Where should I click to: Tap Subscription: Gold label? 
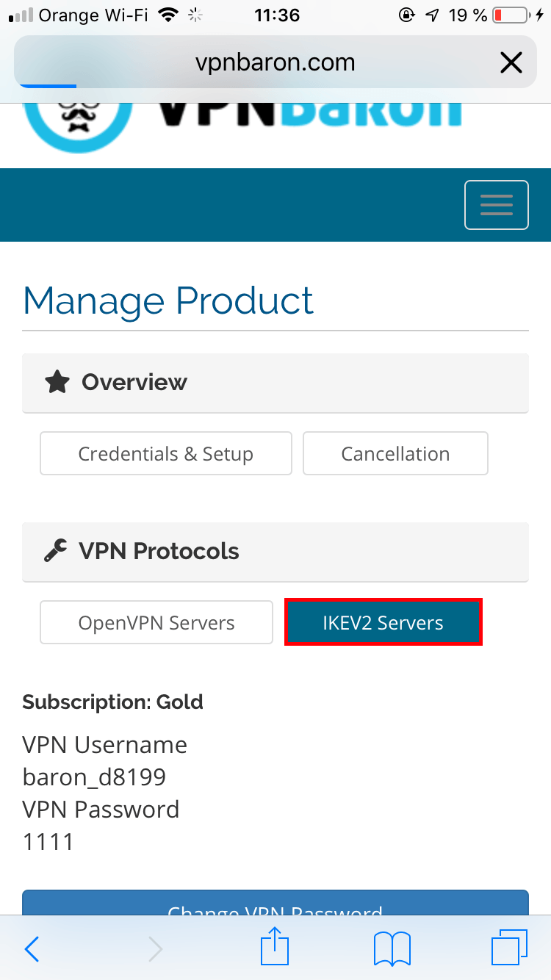pyautogui.click(x=112, y=702)
